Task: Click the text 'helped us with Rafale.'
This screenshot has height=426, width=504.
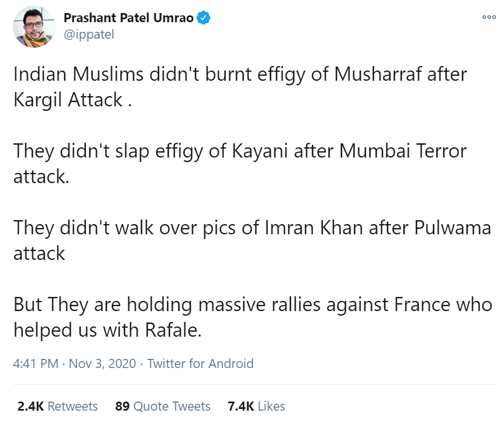Action: tap(107, 330)
